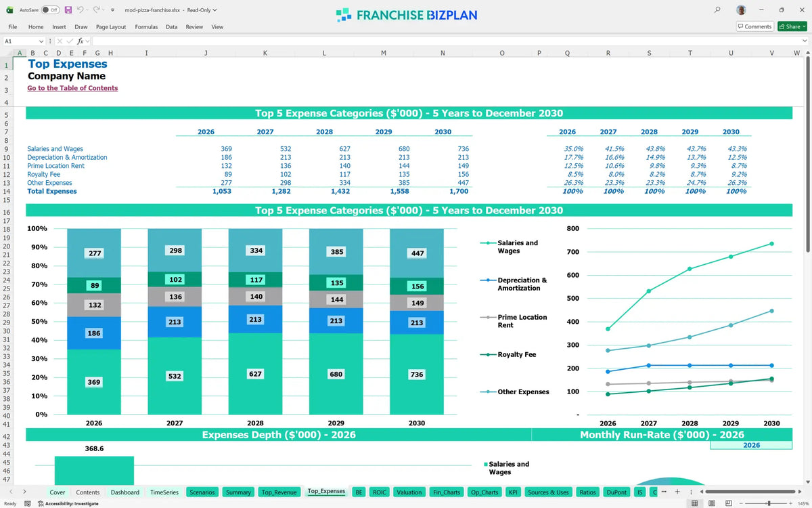This screenshot has width=812, height=508.
Task: Open the Formulas ribbon tab
Action: pos(146,26)
